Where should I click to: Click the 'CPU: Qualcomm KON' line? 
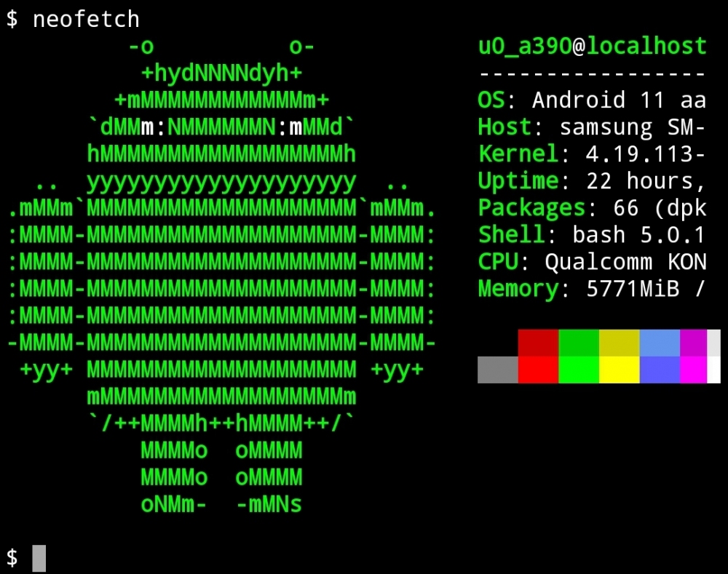[x=593, y=262]
